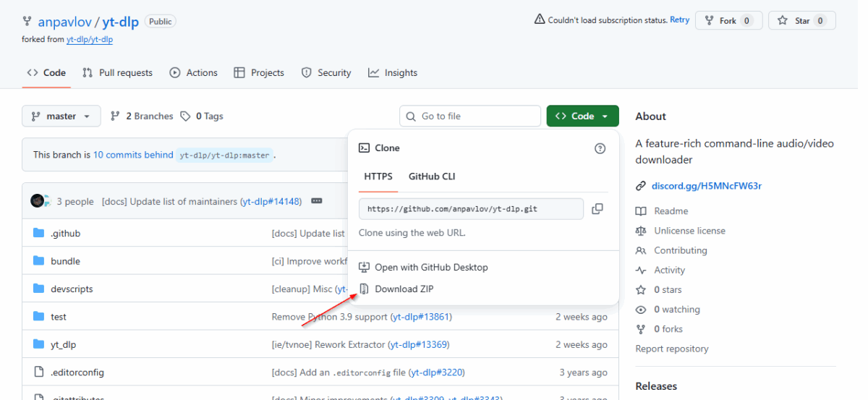
Task: Select the HTTPS clone tab
Action: point(378,176)
